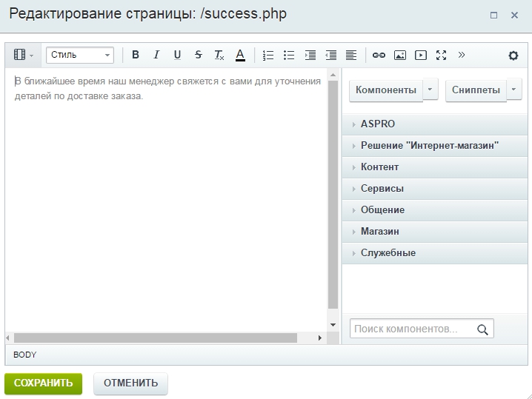Image resolution: width=532 pixels, height=399 pixels.
Task: Toggle underline formatting
Action: click(x=177, y=55)
